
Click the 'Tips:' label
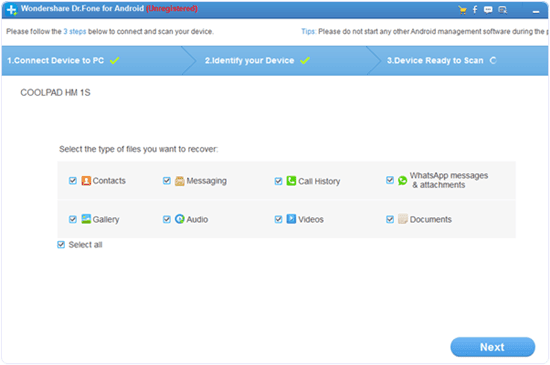309,32
